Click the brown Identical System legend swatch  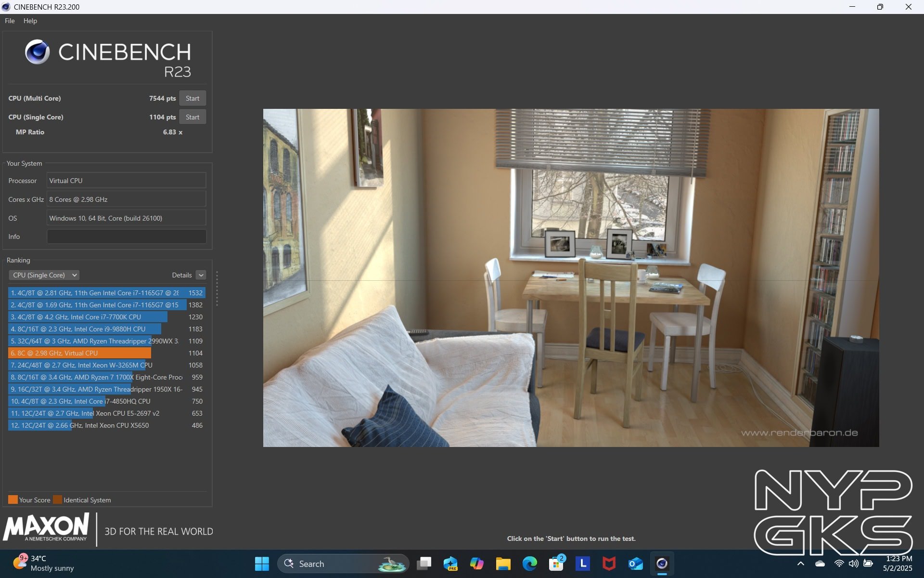[x=57, y=499]
